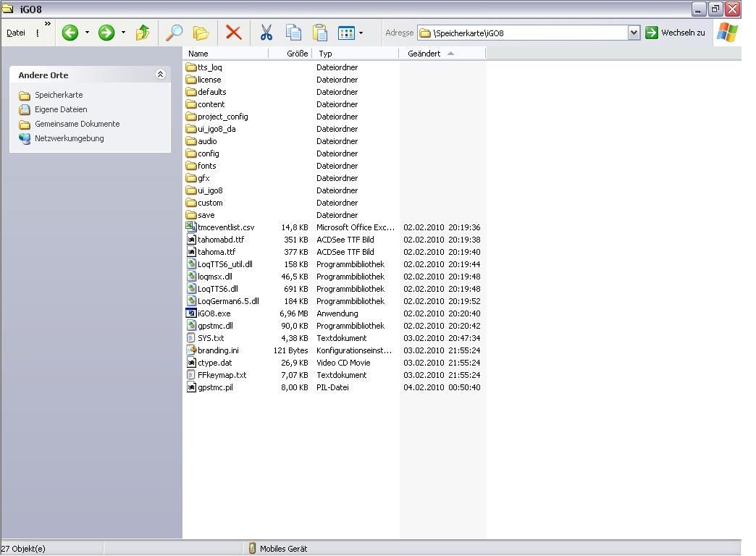756x556 pixels.
Task: Select the gfx folder name
Action: (x=203, y=178)
